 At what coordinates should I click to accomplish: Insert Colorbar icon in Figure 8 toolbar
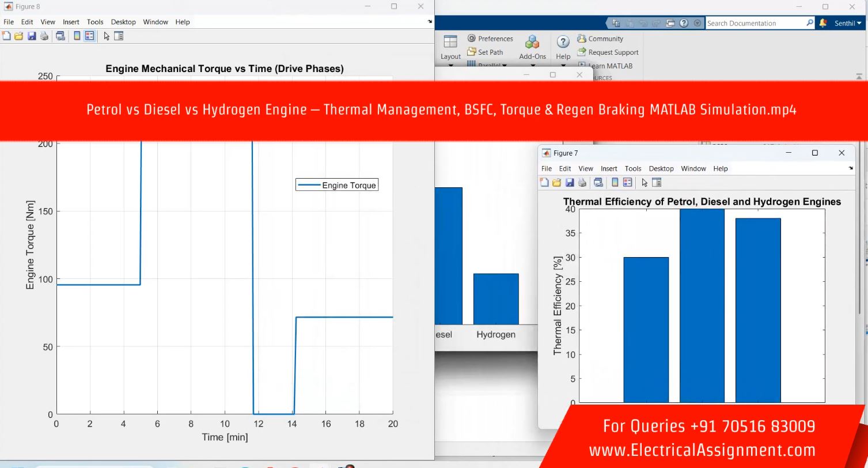pyautogui.click(x=77, y=36)
